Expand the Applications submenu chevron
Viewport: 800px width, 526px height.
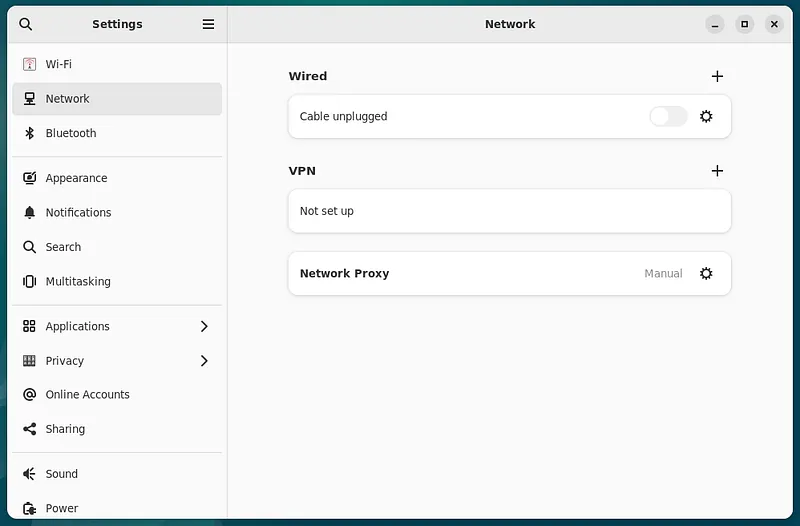click(x=204, y=326)
